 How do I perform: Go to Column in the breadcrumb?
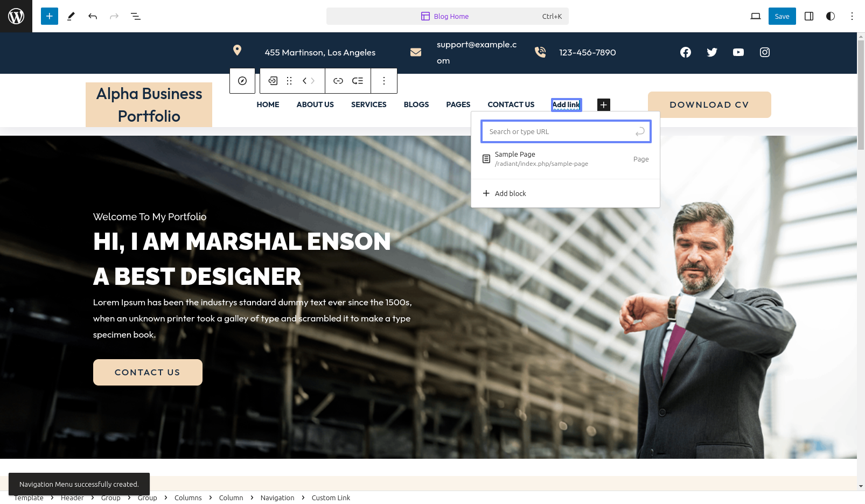click(x=231, y=498)
